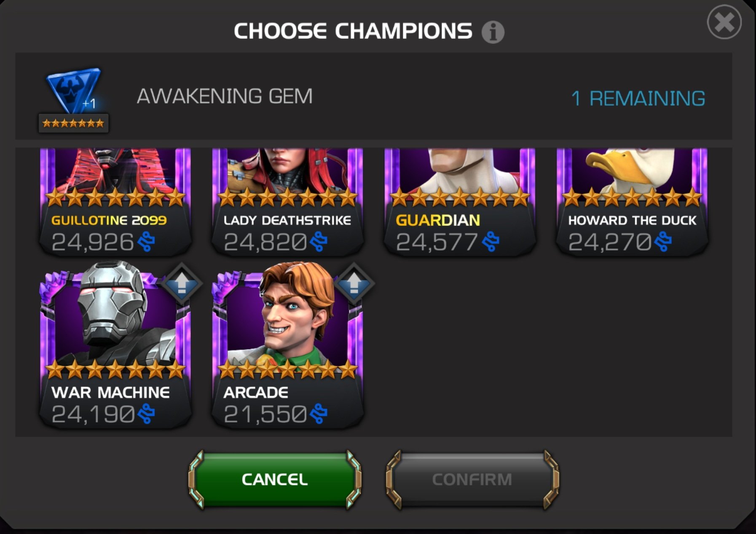Click the tech class icon beside 24,270
This screenshot has height=534, width=756.
coord(663,242)
